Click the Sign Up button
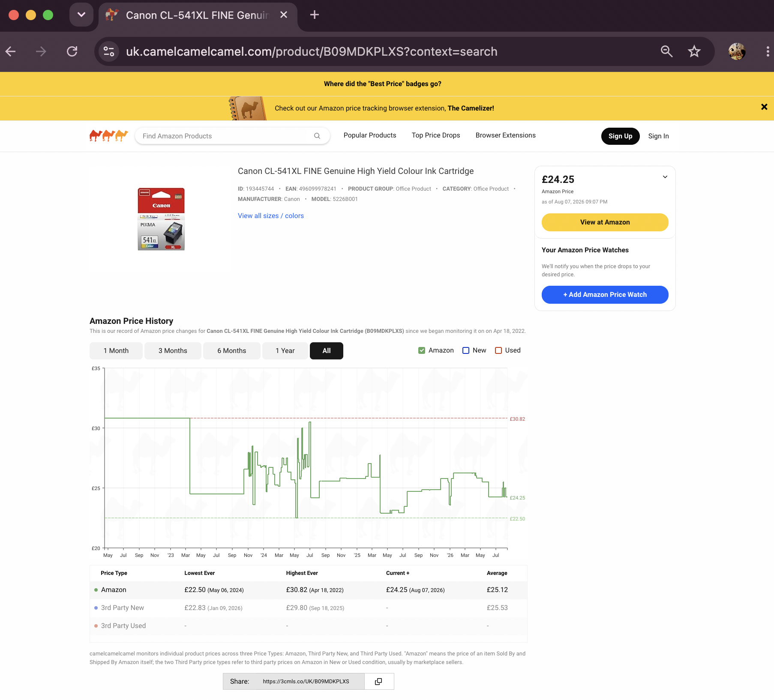Image resolution: width=774 pixels, height=700 pixels. pos(620,136)
